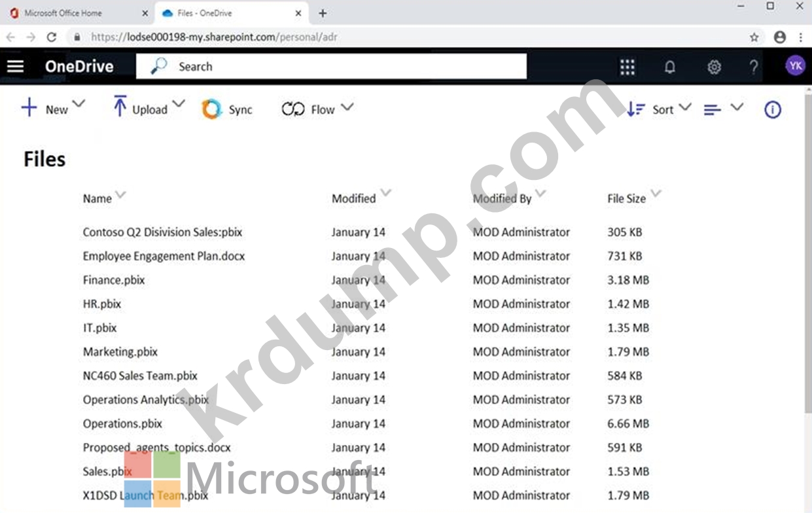Open a new browser tab
Screen dimensions: 812x513
click(323, 13)
